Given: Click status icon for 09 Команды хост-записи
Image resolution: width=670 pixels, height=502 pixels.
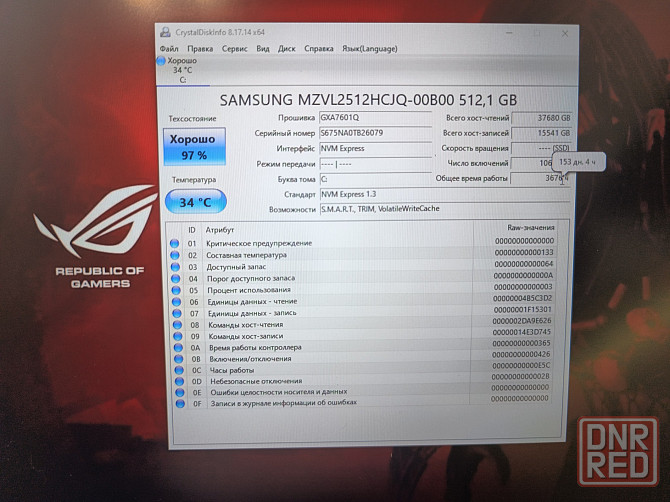Looking at the screenshot, I should point(178,336).
